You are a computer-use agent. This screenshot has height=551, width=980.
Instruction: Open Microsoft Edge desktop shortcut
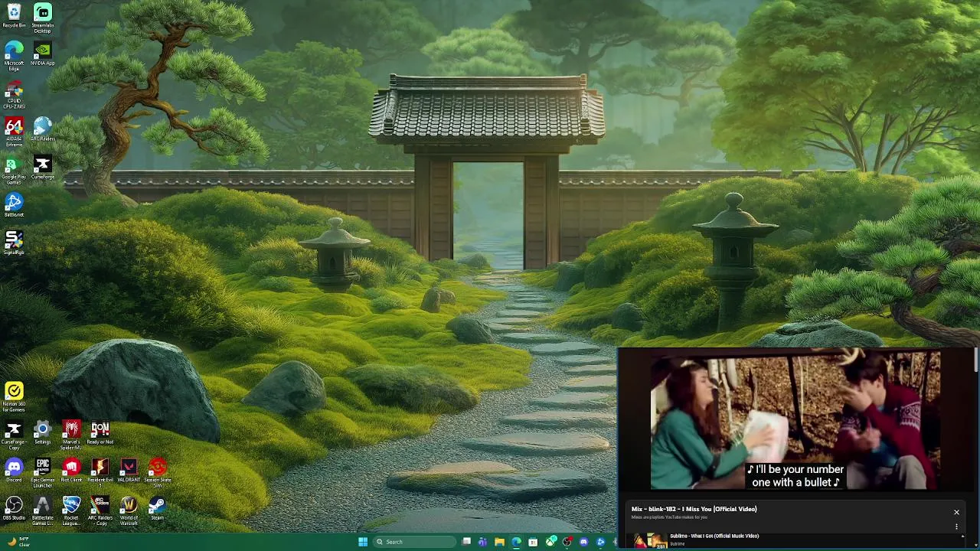(14, 56)
